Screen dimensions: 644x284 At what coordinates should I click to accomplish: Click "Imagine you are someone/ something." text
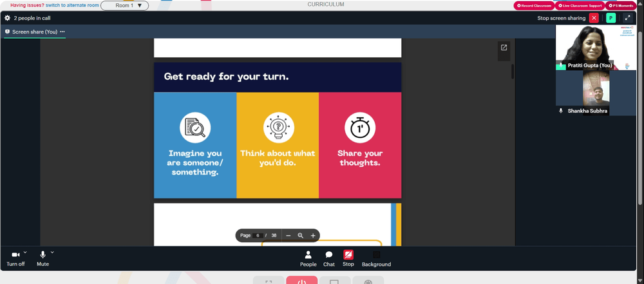click(x=195, y=163)
